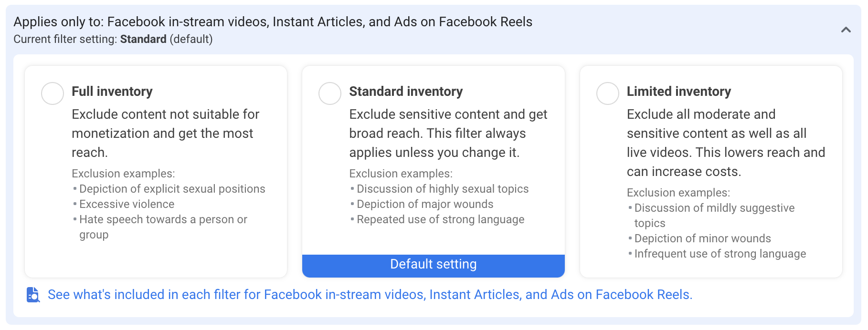
Task: Click 'Repeated use of strong language' item
Action: (440, 219)
